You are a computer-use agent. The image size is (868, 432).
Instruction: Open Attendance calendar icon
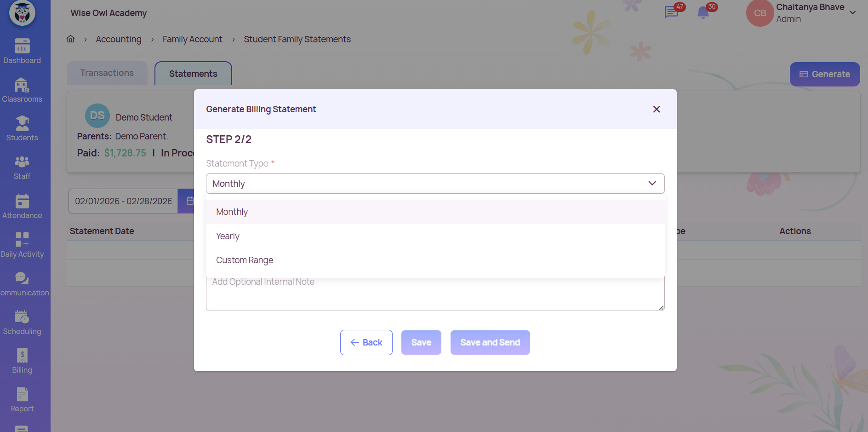click(x=22, y=202)
